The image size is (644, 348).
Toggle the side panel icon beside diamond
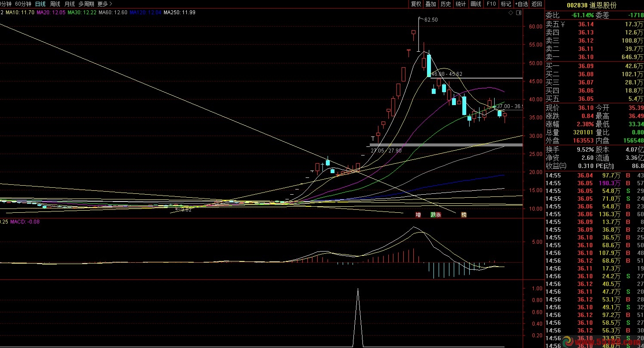tap(519, 13)
